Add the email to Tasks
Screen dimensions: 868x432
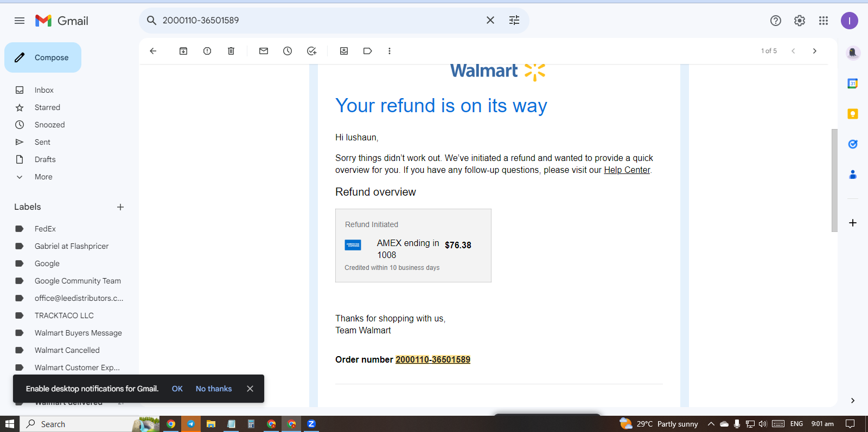(311, 51)
